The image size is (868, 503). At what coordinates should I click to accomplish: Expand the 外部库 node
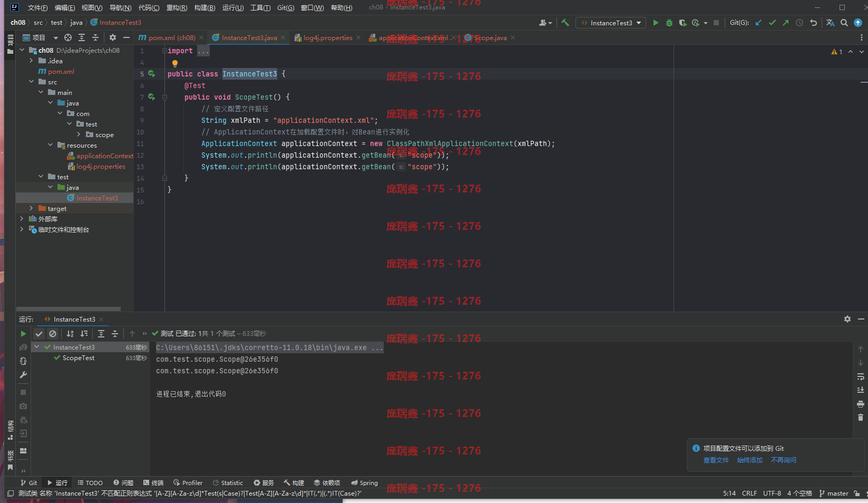[22, 219]
